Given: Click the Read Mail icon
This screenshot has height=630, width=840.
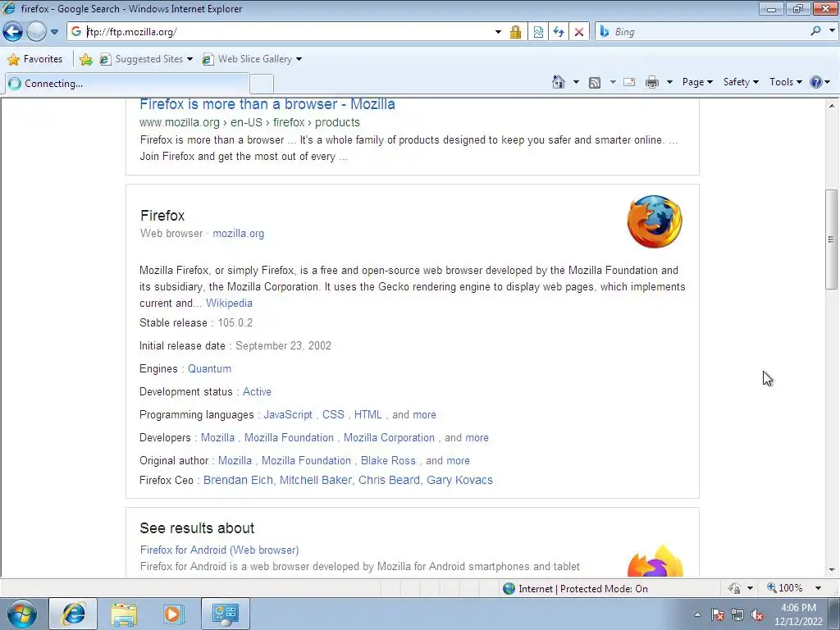Looking at the screenshot, I should 629,82.
